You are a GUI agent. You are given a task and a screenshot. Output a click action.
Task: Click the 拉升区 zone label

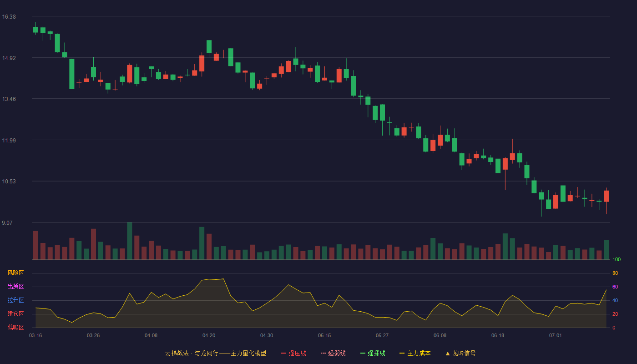pyautogui.click(x=15, y=300)
